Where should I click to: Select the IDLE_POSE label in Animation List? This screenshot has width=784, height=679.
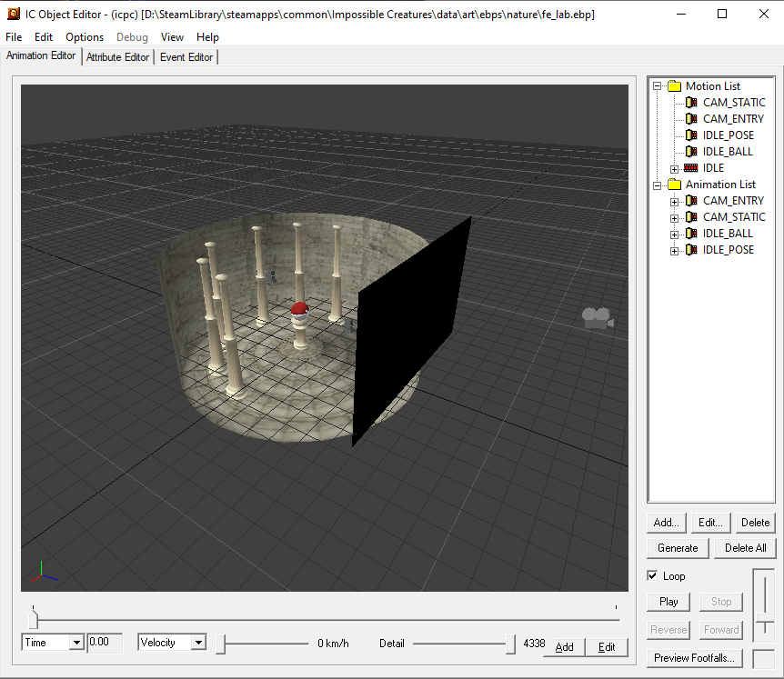728,250
